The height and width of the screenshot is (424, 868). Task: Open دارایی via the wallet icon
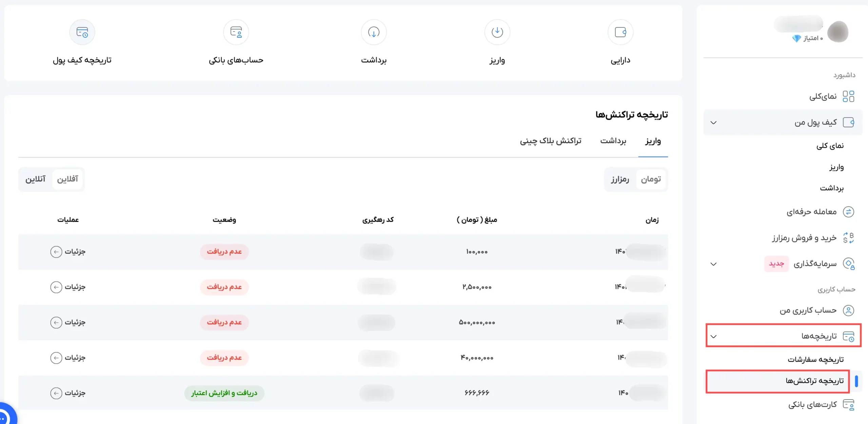click(620, 32)
